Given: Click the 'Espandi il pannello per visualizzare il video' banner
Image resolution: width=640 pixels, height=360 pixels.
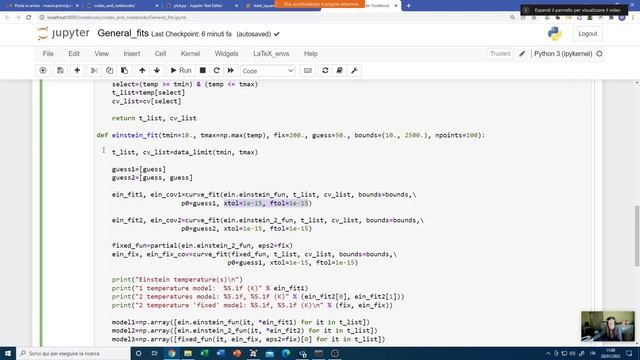Looking at the screenshot, I should [x=574, y=10].
